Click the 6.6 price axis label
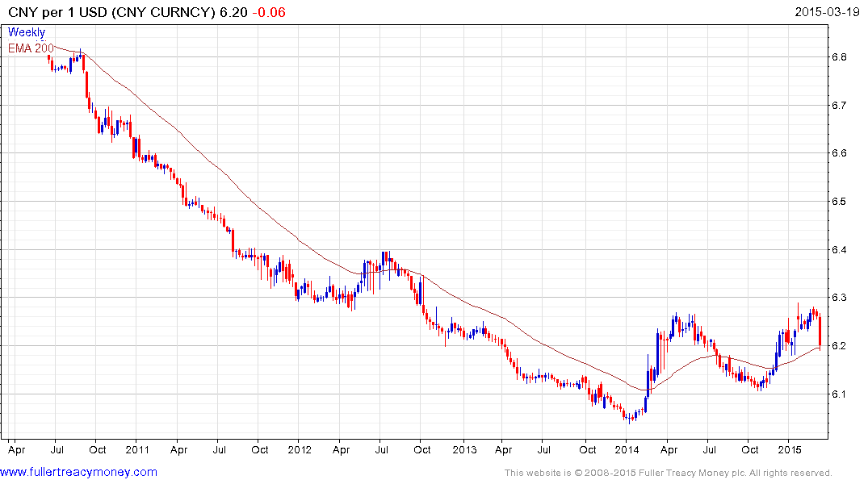Screen dimensions: 868x484 click(x=839, y=153)
